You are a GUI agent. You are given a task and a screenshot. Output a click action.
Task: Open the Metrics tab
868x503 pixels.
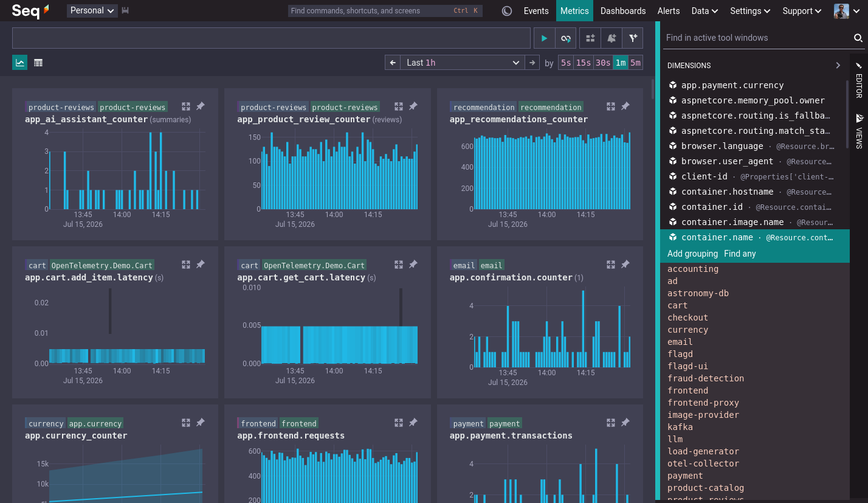point(574,11)
